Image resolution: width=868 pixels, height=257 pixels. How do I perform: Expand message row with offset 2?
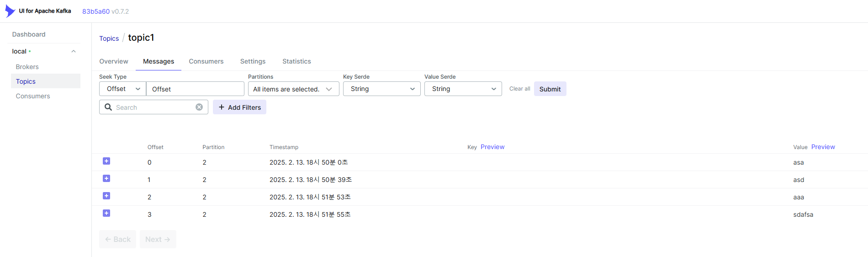[106, 196]
